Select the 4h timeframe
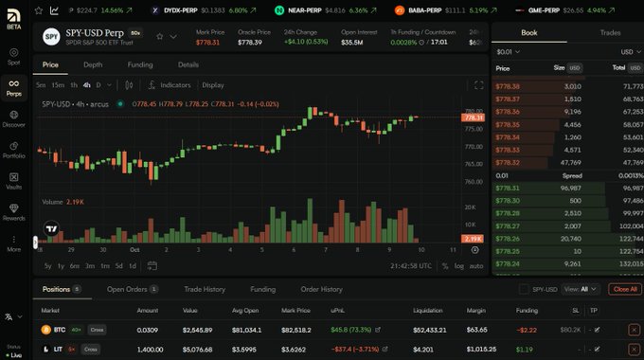 (x=87, y=85)
